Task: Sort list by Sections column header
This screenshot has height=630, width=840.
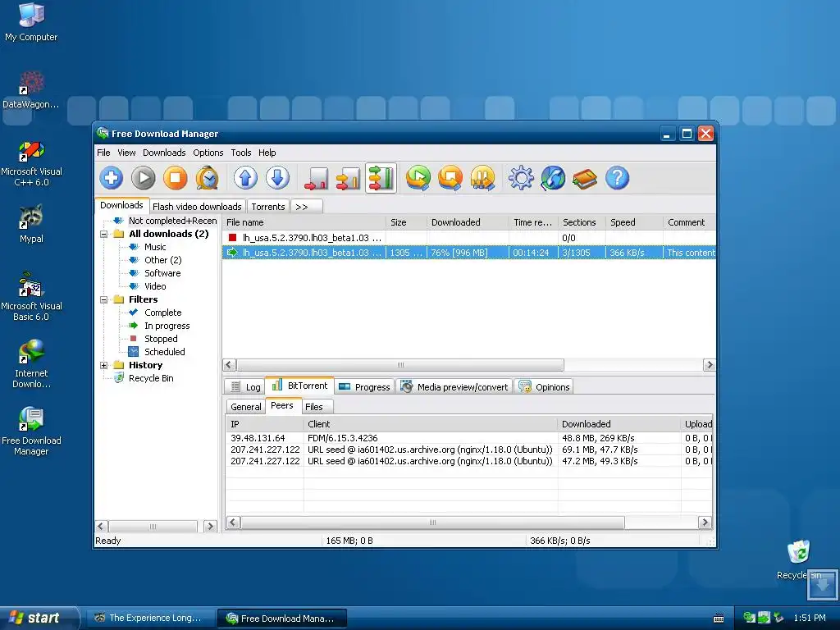Action: click(582, 222)
